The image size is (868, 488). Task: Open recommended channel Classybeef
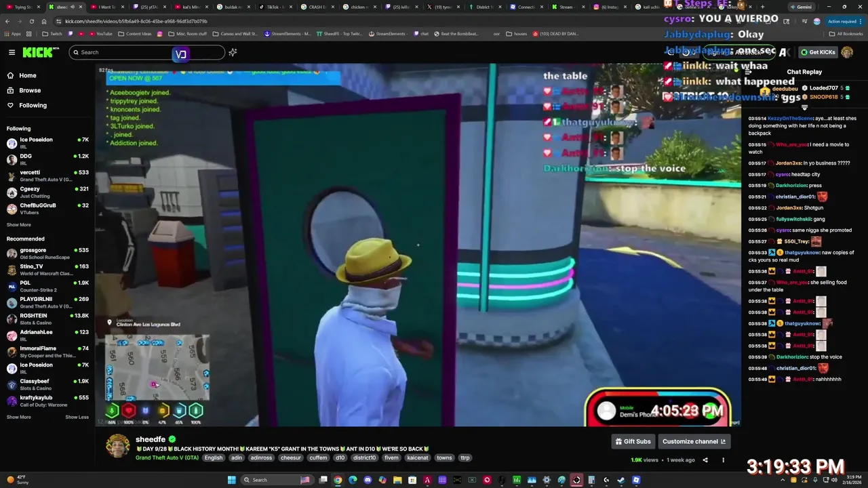pyautogui.click(x=47, y=384)
